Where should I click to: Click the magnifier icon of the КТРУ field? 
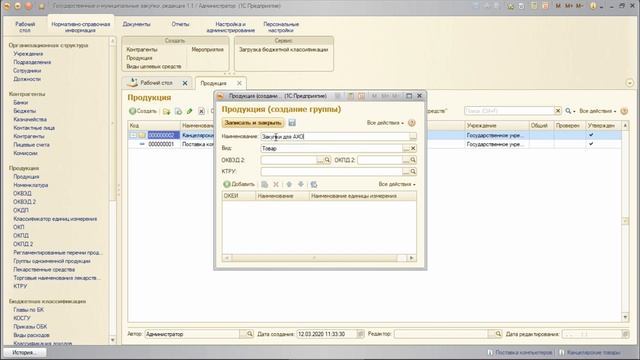(x=413, y=172)
